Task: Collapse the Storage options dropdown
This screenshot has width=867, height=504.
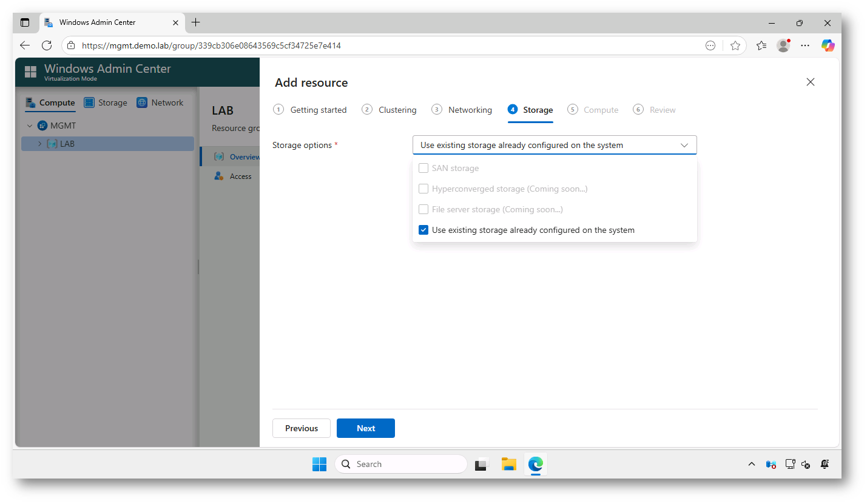Action: pos(684,146)
